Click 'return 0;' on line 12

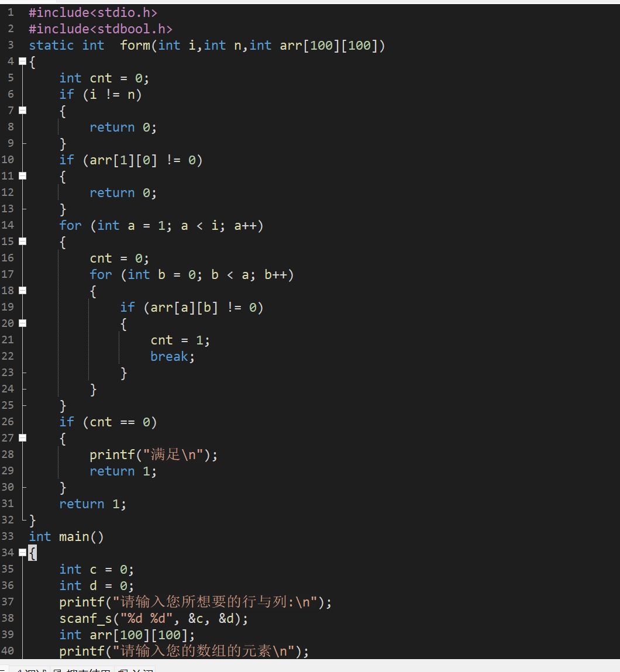123,193
